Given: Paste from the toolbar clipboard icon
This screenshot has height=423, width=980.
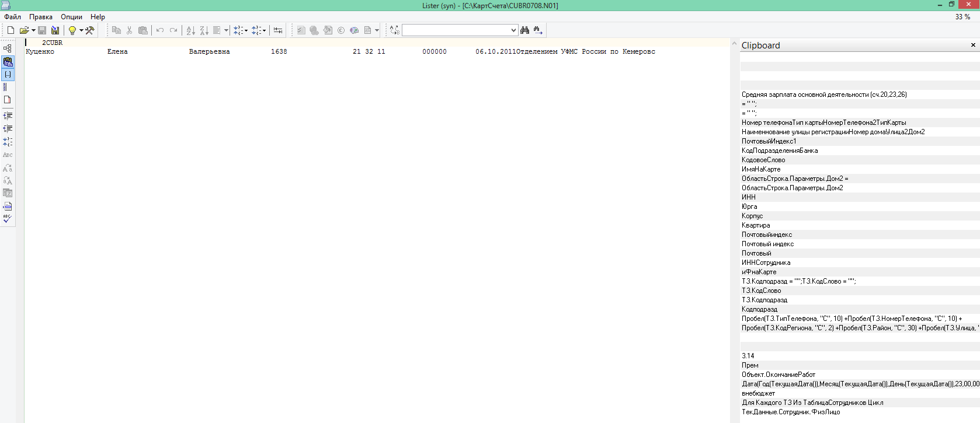Looking at the screenshot, I should [x=143, y=30].
